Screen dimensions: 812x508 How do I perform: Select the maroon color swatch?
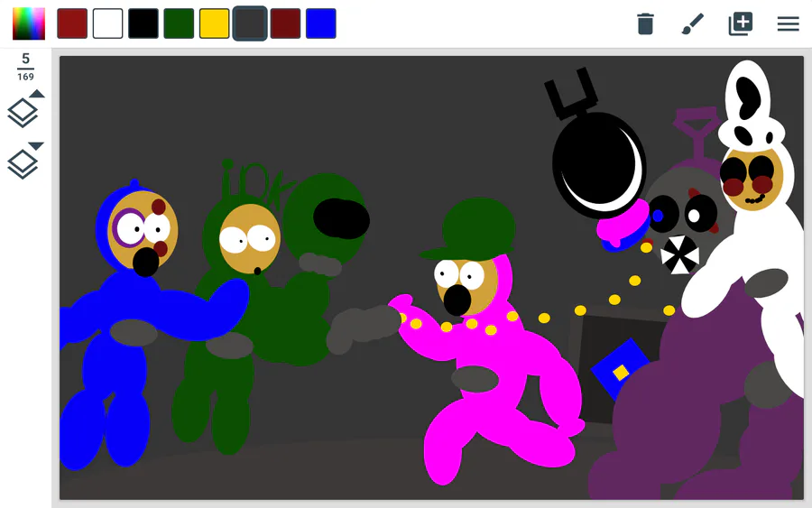pyautogui.click(x=285, y=23)
